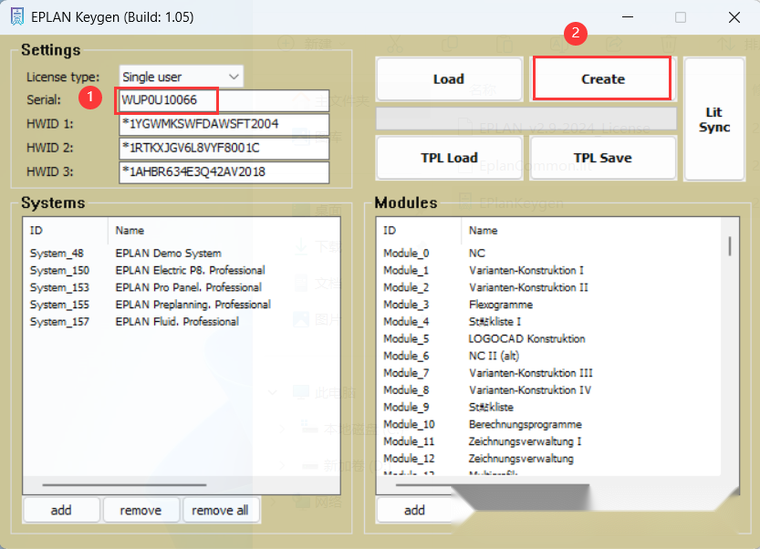Click into the Serial input field
This screenshot has width=760, height=549.
click(x=224, y=100)
